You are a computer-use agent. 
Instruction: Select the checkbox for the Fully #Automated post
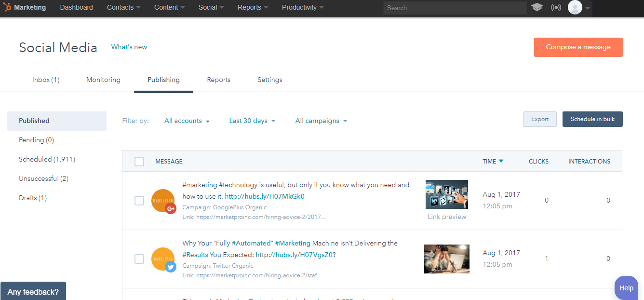click(x=139, y=259)
